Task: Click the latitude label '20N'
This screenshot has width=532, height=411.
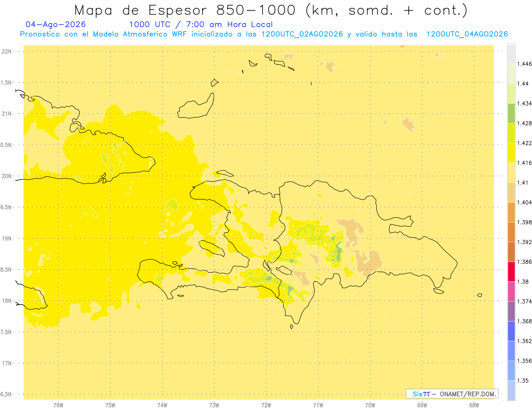Action: [6, 176]
